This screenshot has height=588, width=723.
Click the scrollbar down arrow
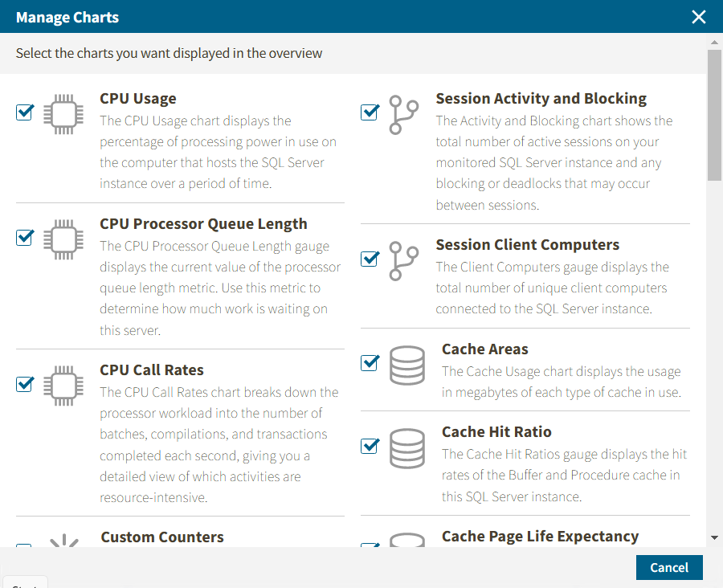click(714, 537)
